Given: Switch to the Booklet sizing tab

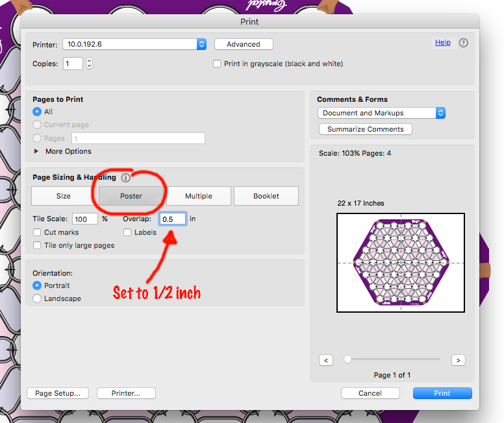Looking at the screenshot, I should coord(266,196).
